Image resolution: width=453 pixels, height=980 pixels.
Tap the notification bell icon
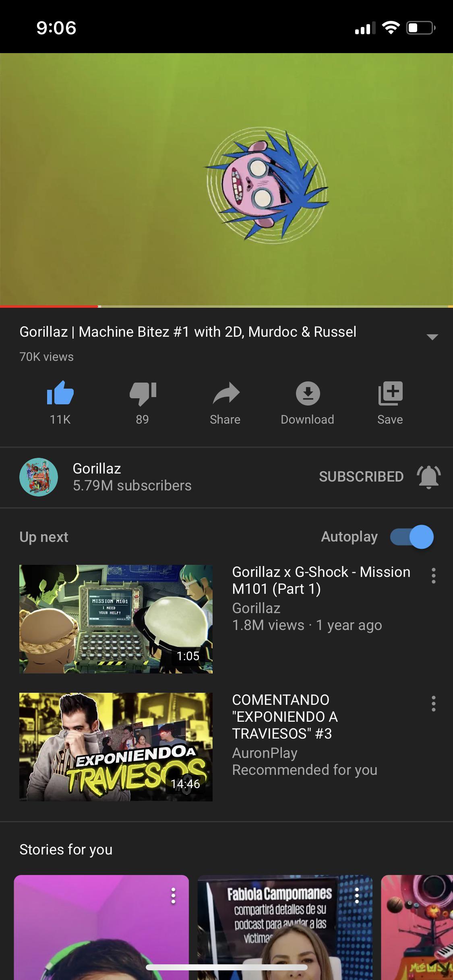tap(428, 477)
